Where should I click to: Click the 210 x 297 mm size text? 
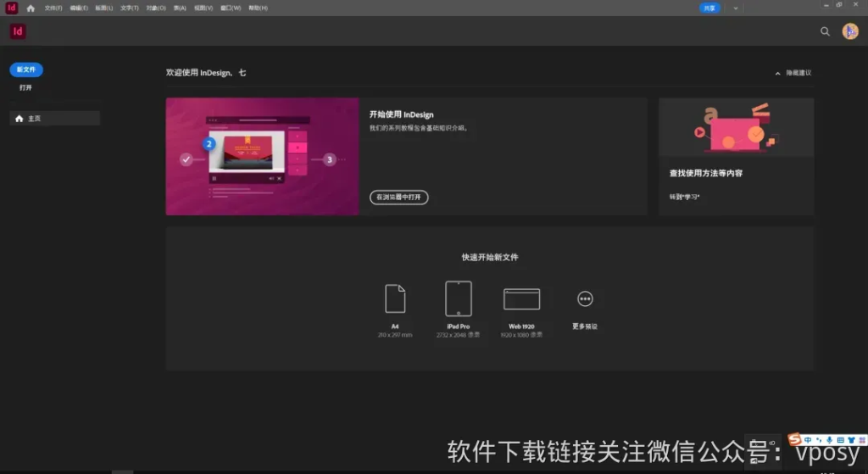coord(395,335)
